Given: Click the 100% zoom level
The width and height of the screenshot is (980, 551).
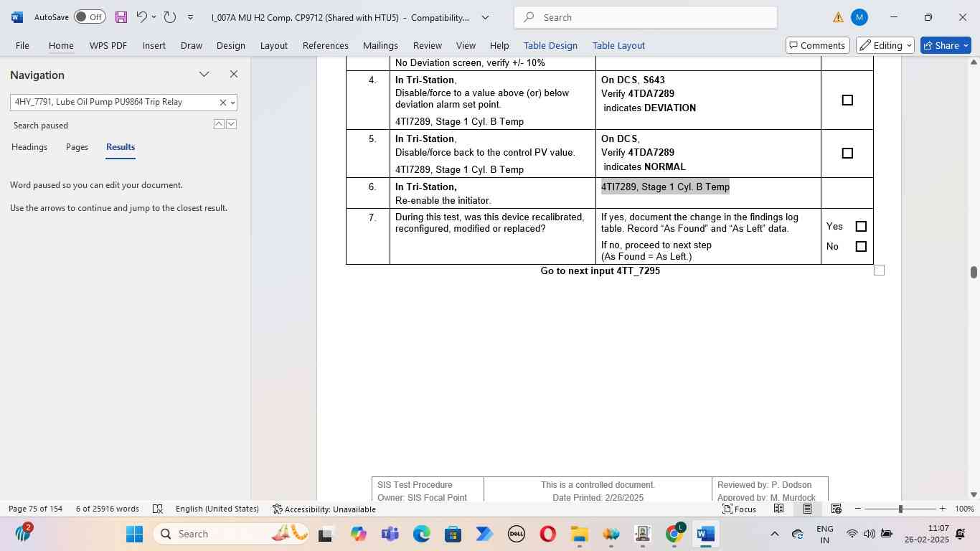Looking at the screenshot, I should 964,509.
